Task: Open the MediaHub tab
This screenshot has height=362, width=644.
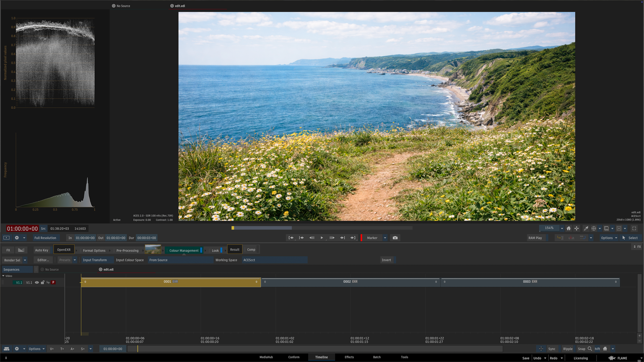Action: (266, 357)
